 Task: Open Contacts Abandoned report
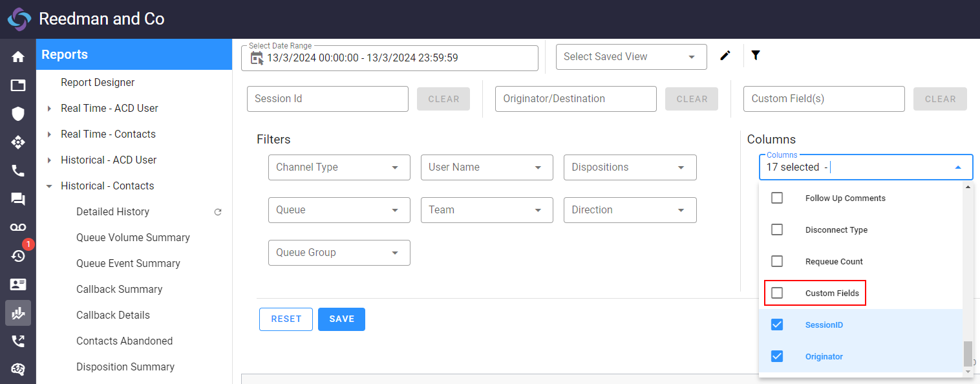[x=124, y=341]
